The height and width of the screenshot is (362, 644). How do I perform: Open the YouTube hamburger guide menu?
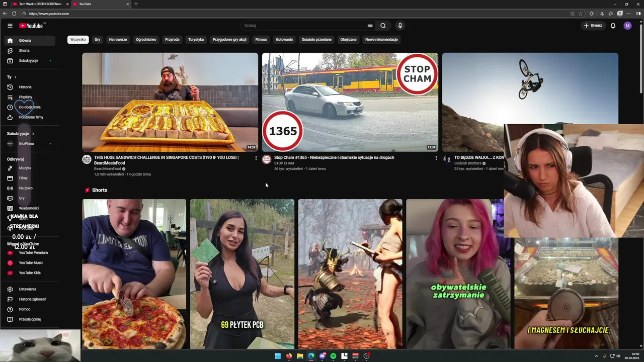click(10, 26)
